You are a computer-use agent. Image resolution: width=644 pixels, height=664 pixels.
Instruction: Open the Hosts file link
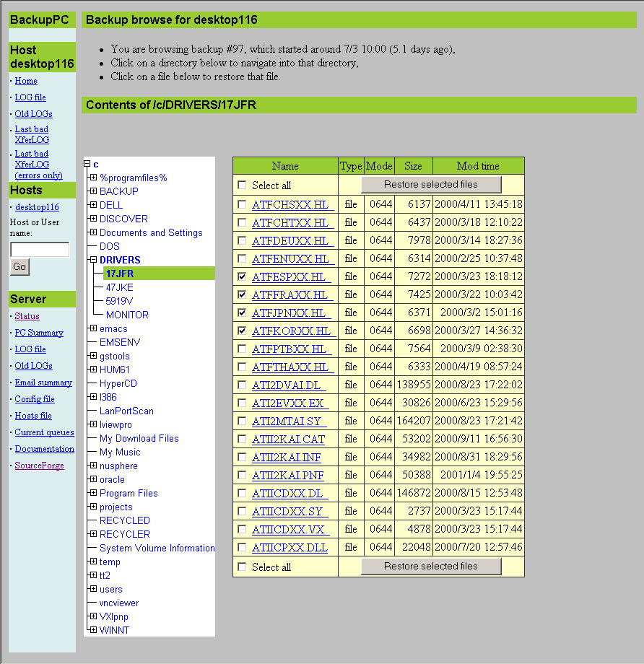33,416
